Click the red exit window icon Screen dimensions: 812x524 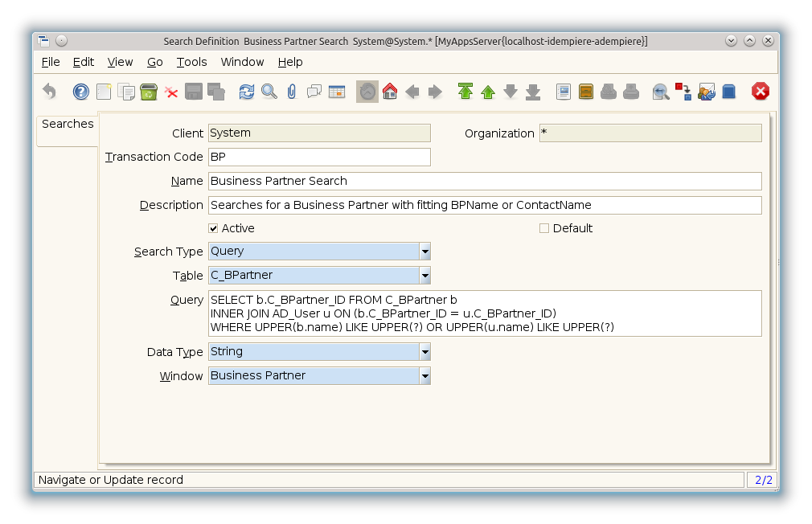coord(760,92)
